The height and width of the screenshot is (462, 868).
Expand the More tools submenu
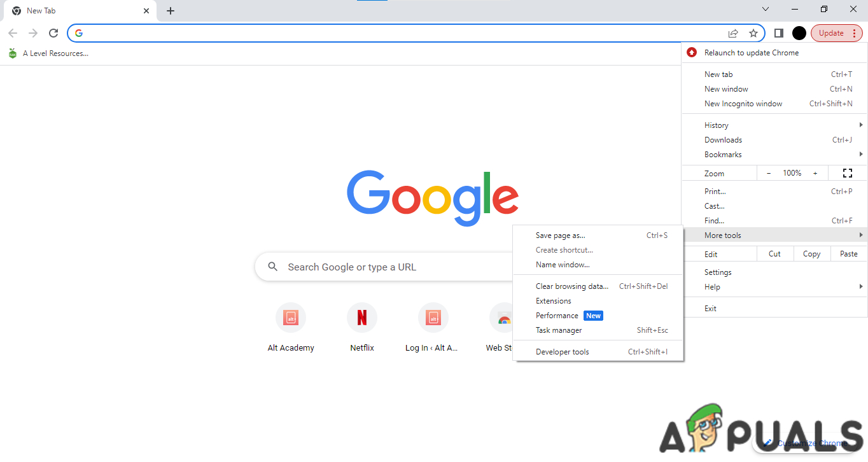coord(774,235)
